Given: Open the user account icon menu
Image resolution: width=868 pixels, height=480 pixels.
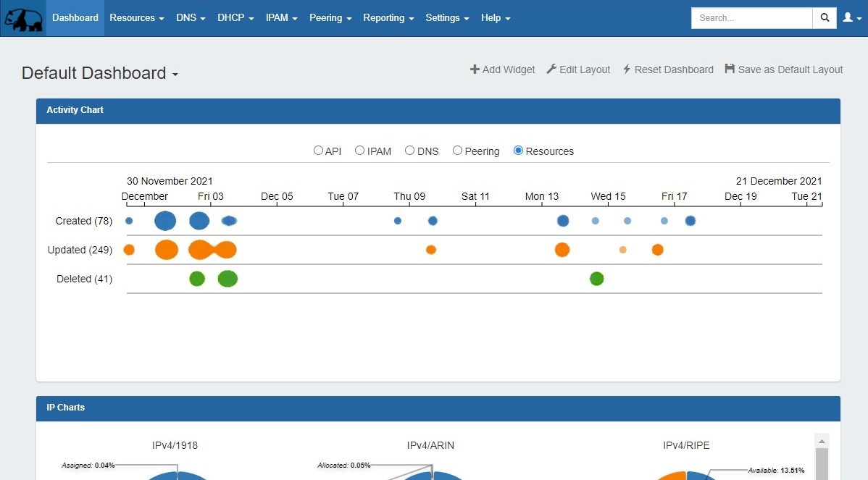Looking at the screenshot, I should 851,18.
